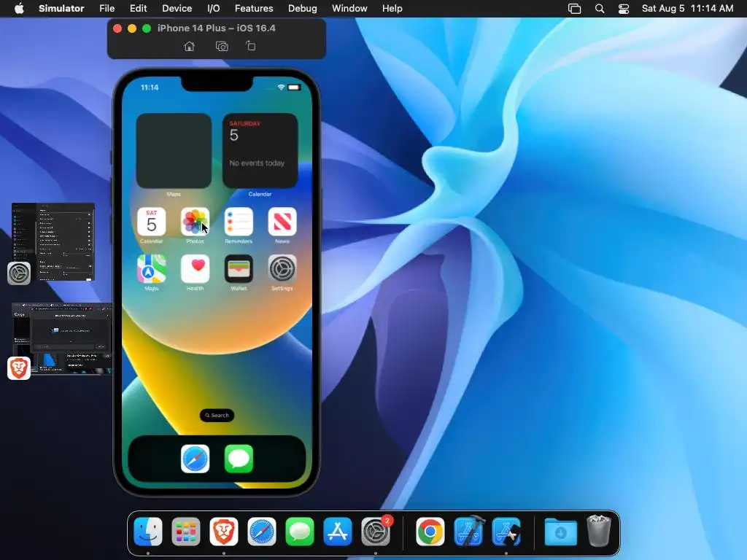
Task: Open System Settings from the Mac dock
Action: [376, 532]
